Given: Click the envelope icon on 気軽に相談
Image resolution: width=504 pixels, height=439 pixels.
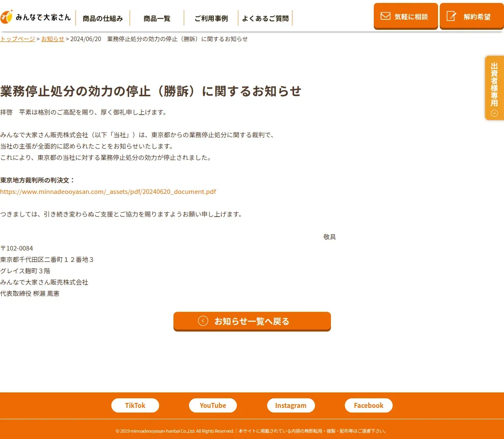Looking at the screenshot, I should tap(386, 16).
